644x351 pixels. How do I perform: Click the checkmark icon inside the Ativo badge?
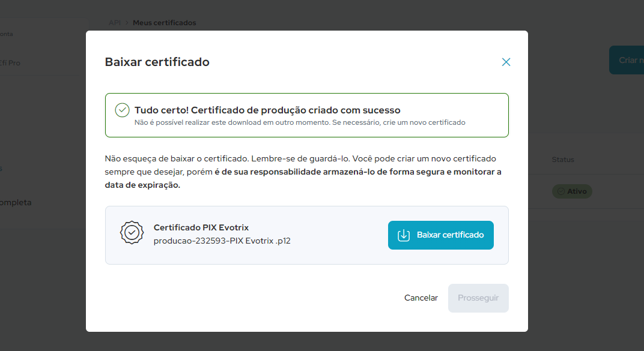coord(561,191)
